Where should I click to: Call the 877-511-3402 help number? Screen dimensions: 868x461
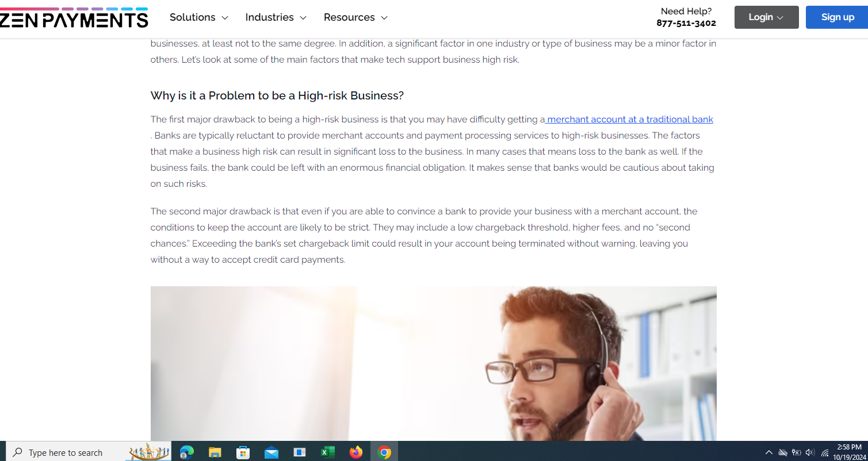coord(686,24)
